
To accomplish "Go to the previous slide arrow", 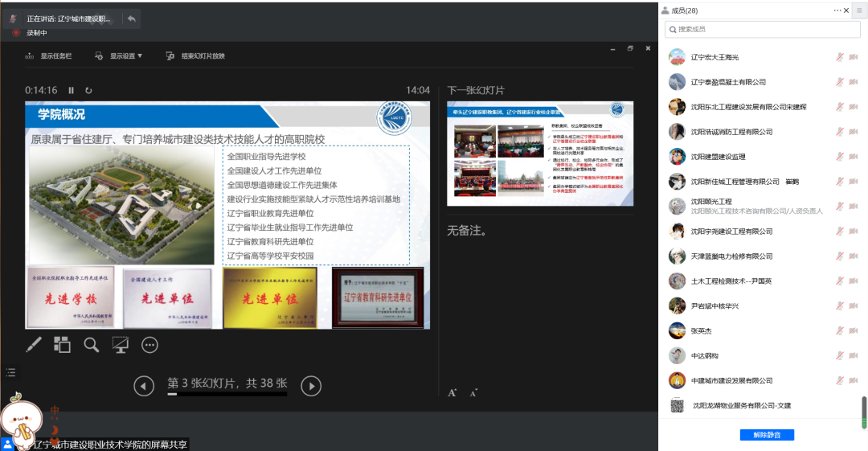I will pyautogui.click(x=144, y=387).
